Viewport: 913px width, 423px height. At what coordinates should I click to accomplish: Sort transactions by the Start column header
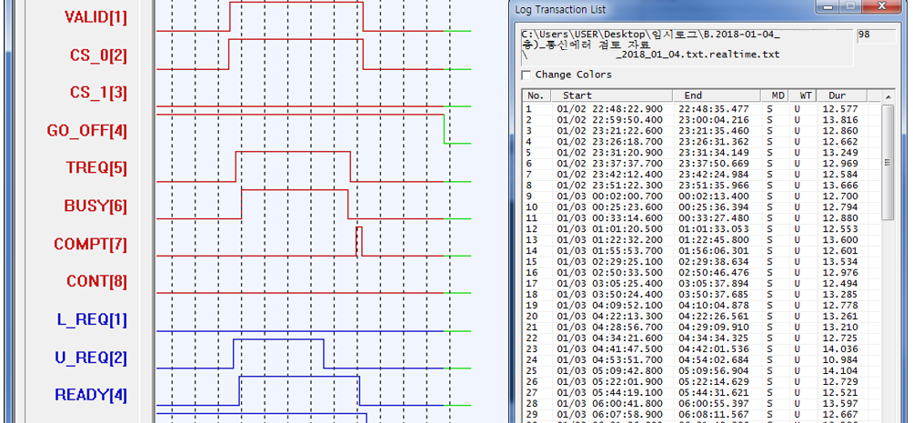click(x=612, y=96)
